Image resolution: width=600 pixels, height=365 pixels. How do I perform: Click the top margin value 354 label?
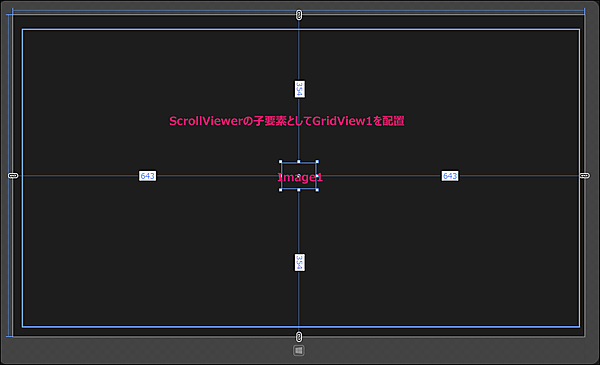tap(300, 89)
